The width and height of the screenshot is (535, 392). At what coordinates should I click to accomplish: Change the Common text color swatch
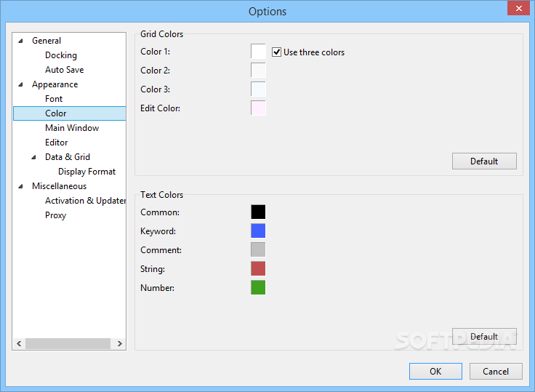(258, 212)
